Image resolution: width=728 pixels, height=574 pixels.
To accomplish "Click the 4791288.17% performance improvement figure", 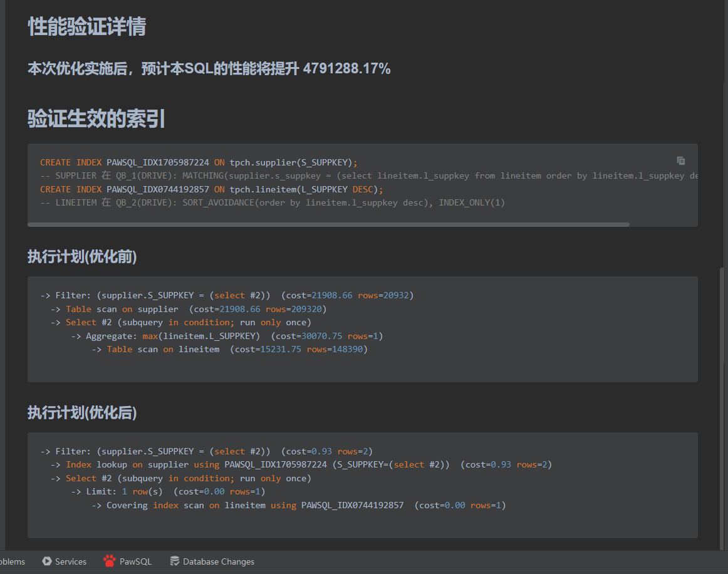I will (346, 69).
